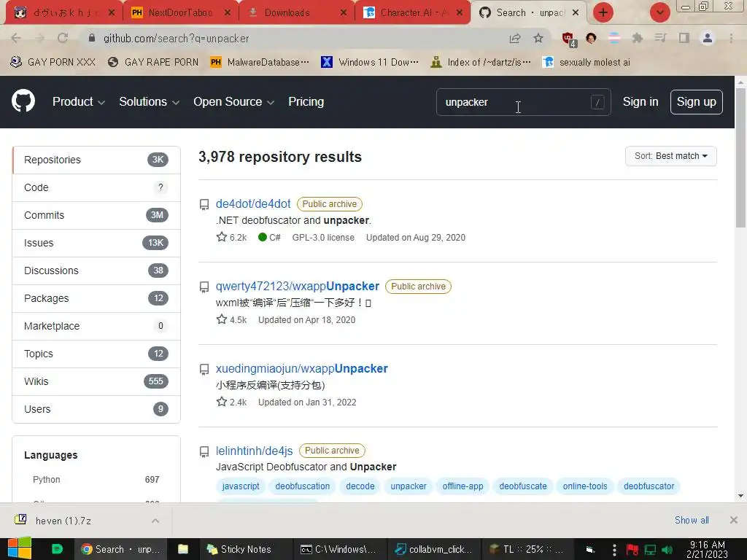
Task: Select the Code filter
Action: (96, 187)
